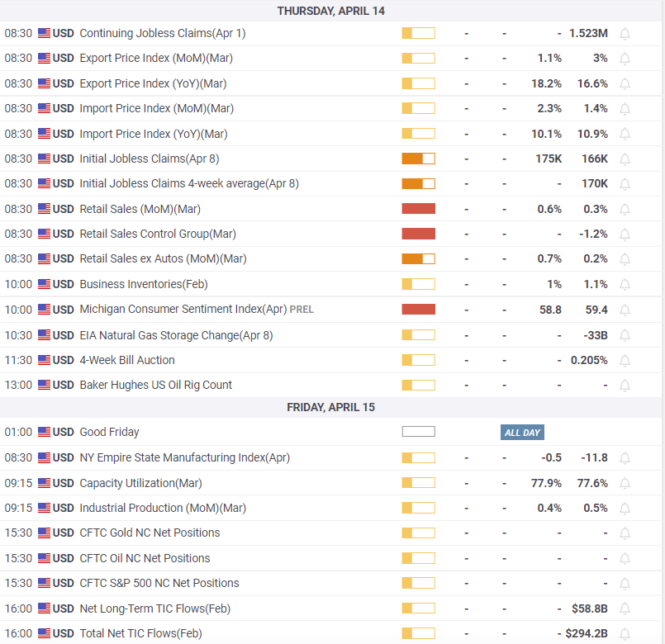Open EIA Natural Gas Storage Change event

point(175,335)
